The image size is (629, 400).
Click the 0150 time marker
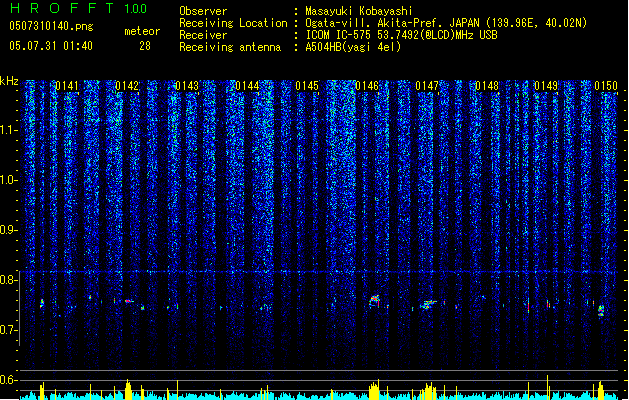click(x=606, y=86)
